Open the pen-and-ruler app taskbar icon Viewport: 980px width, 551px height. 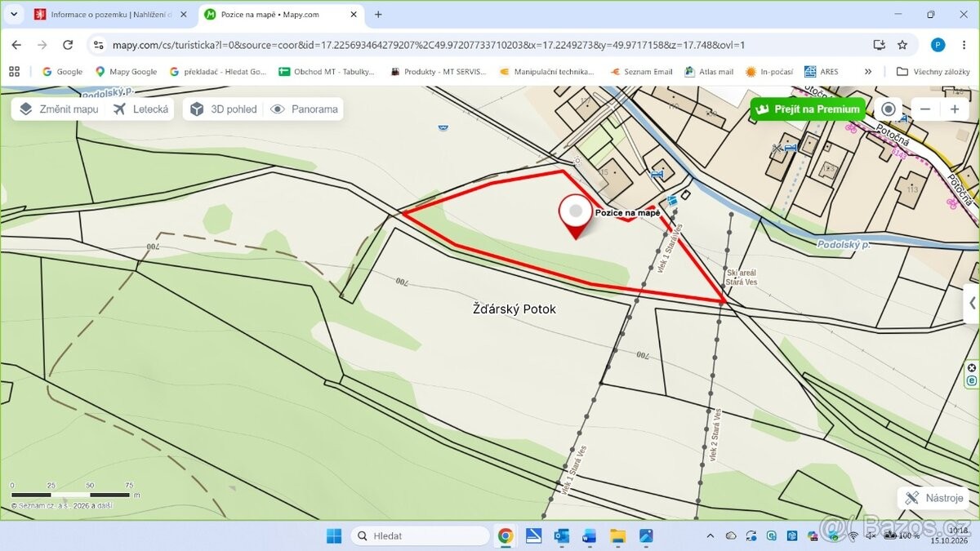click(x=533, y=535)
